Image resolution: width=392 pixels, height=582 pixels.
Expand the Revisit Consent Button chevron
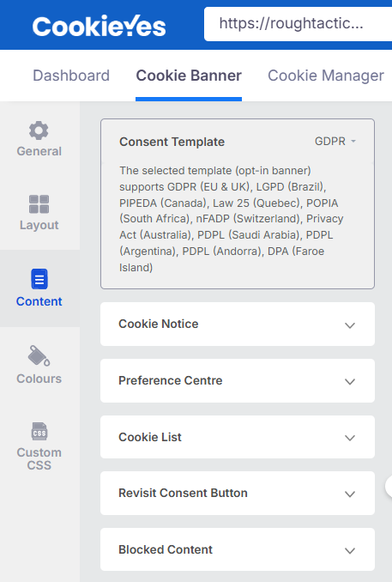pos(350,494)
